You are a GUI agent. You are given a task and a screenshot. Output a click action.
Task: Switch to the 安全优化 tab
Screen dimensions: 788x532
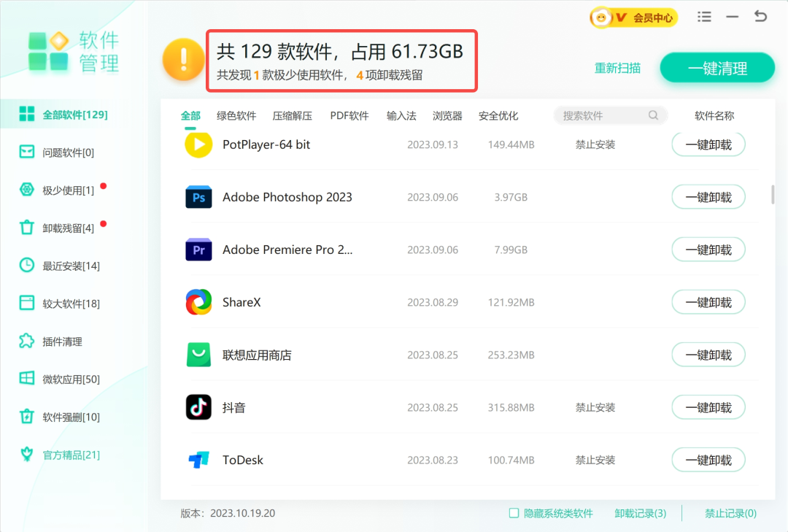[x=498, y=115]
